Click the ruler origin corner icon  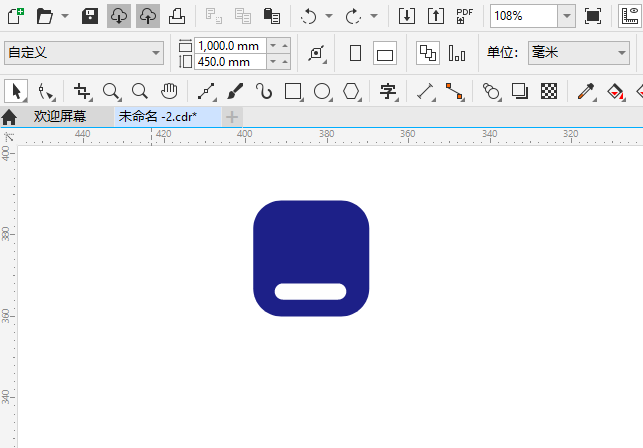[x=9, y=137]
